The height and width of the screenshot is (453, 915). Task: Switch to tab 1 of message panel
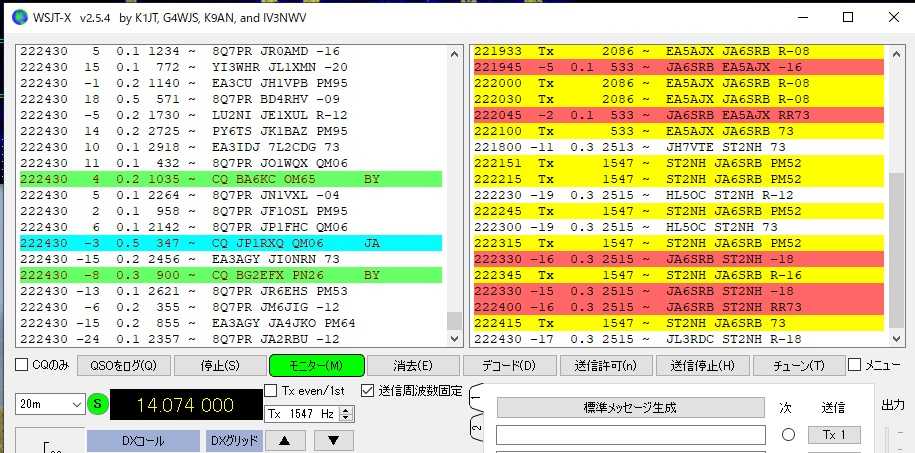[477, 399]
